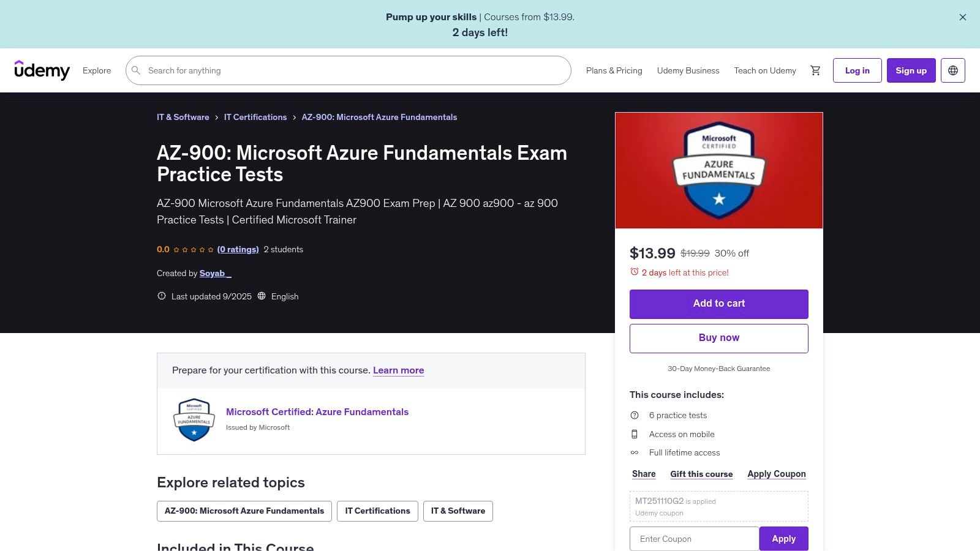Click Teach on Udemy
The image size is (980, 551).
[x=764, y=70]
